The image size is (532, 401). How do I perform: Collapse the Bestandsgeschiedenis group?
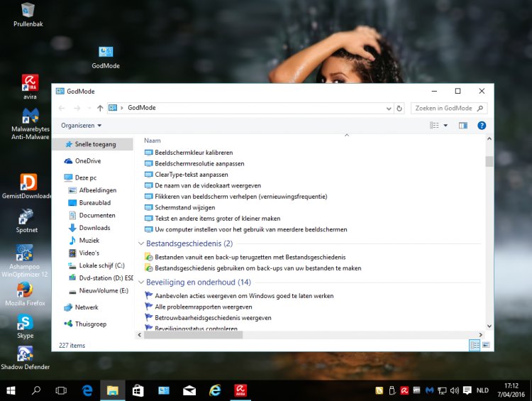140,244
